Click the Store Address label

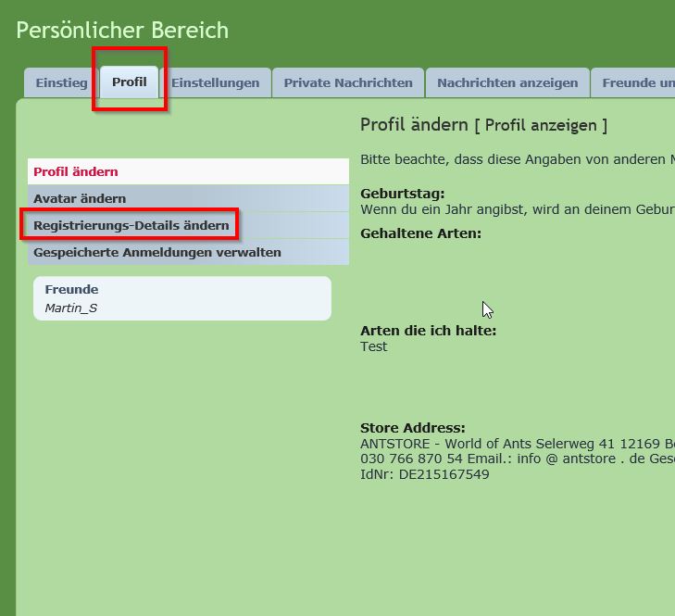412,428
